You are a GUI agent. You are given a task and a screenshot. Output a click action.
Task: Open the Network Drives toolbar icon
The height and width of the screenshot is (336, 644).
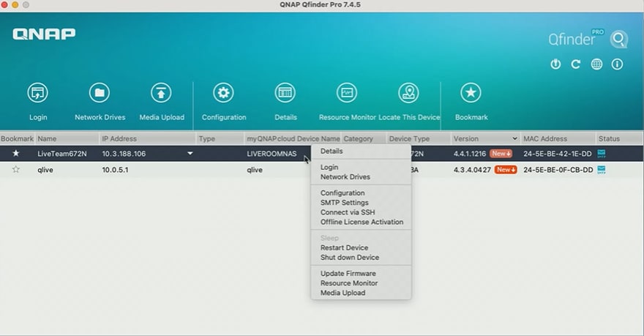[100, 93]
